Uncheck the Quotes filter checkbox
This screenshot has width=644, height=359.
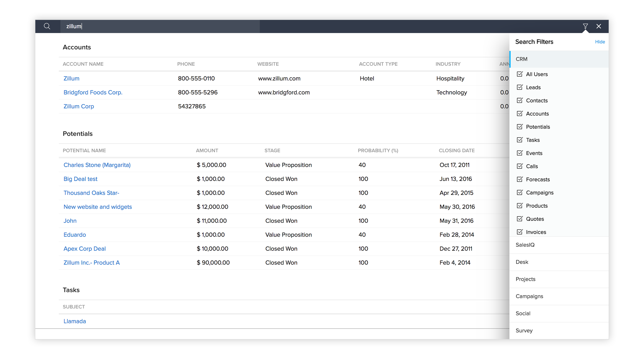coord(519,219)
